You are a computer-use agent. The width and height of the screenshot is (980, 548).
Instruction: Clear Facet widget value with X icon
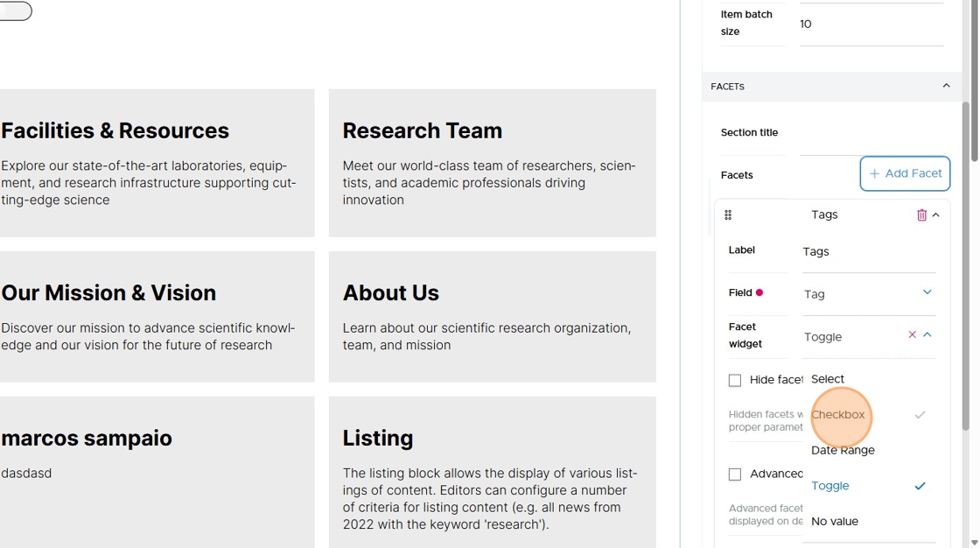912,335
